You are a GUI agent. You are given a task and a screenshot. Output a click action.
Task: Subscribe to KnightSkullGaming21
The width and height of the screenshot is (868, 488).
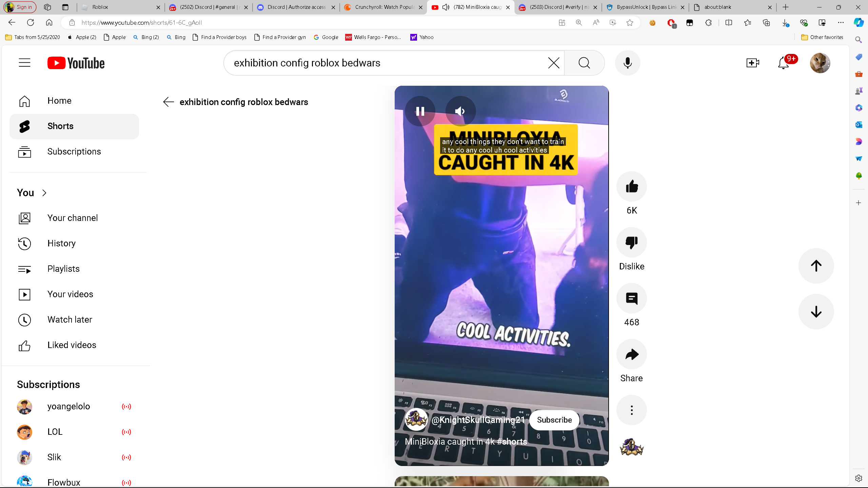coord(554,420)
